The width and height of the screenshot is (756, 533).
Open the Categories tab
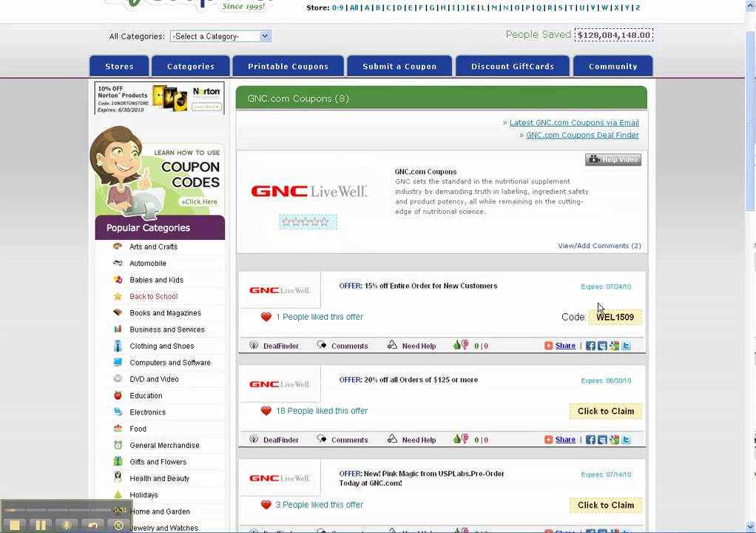point(191,66)
